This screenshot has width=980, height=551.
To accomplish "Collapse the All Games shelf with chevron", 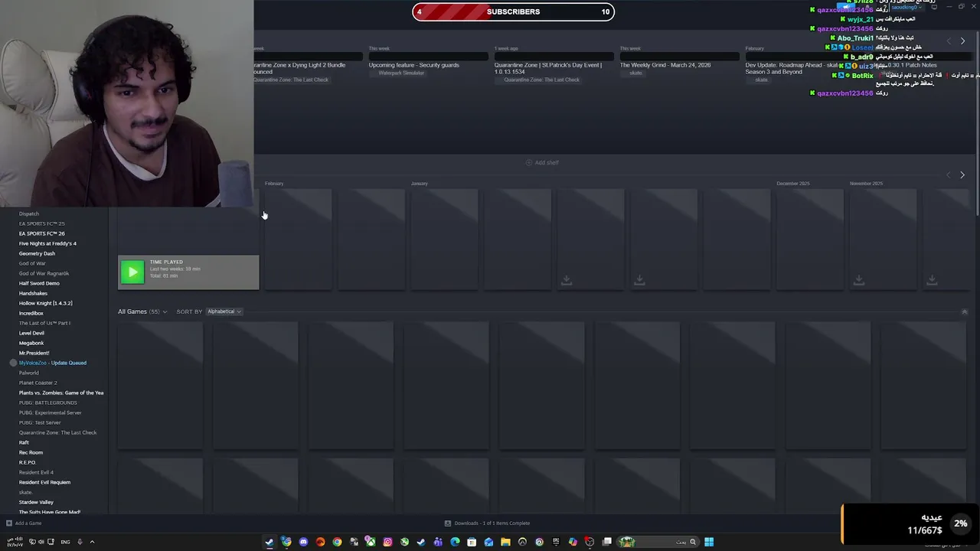I will (x=964, y=311).
